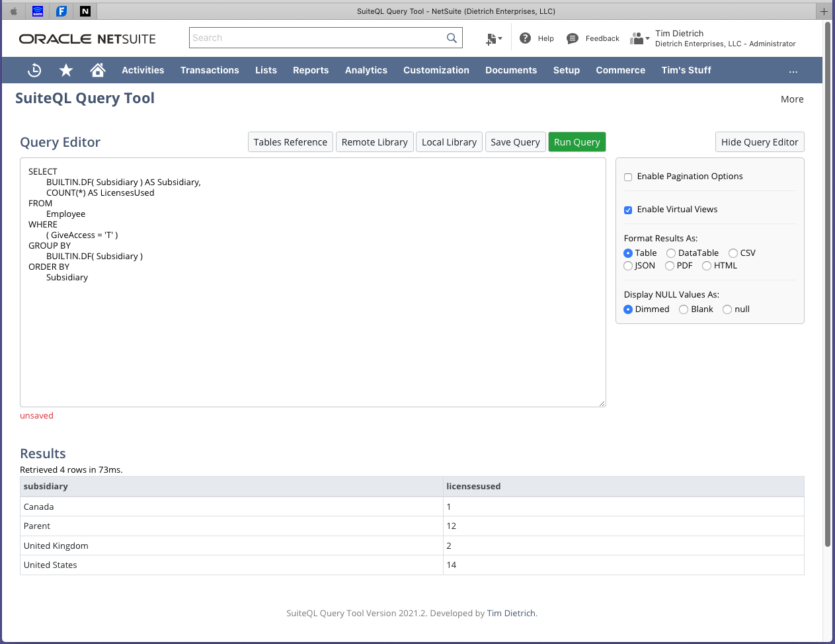
Task: Select the CSV format radio button
Action: [733, 253]
